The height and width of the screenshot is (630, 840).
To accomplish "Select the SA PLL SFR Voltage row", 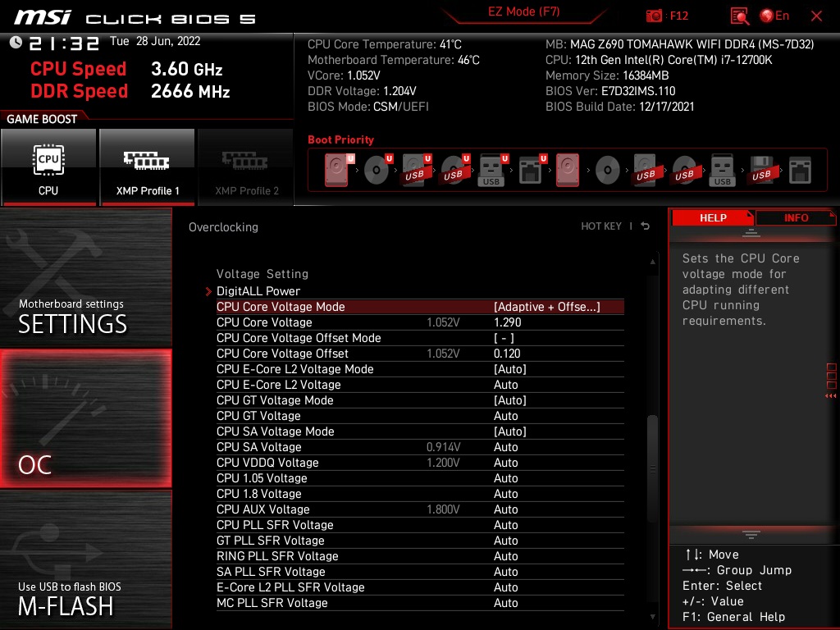I will (420, 571).
